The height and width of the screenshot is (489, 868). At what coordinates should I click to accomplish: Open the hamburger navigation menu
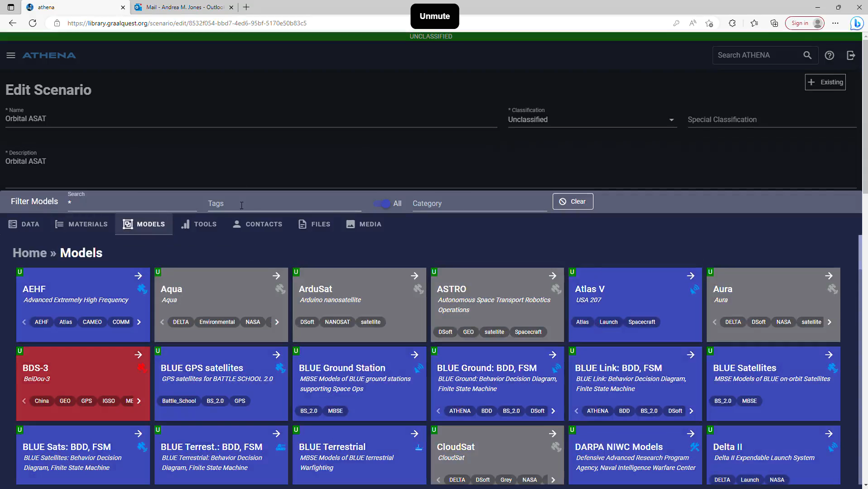pyautogui.click(x=11, y=55)
